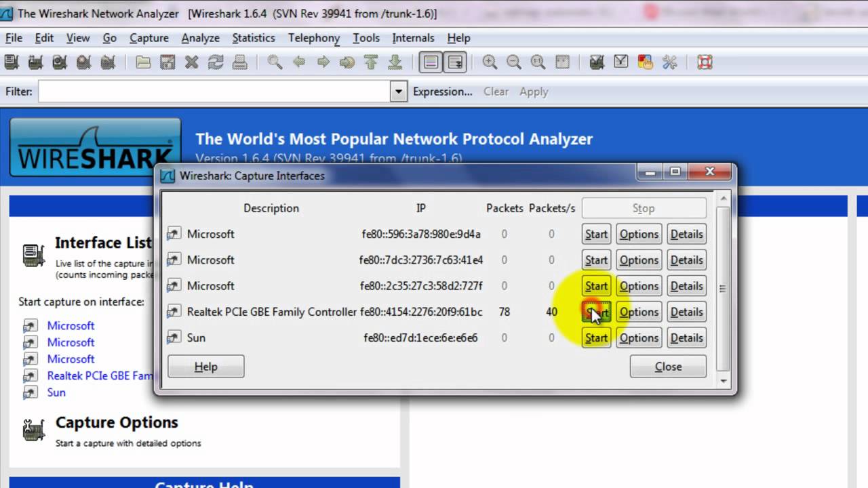Click the zoom to normal size icon
868x488 pixels.
click(538, 62)
